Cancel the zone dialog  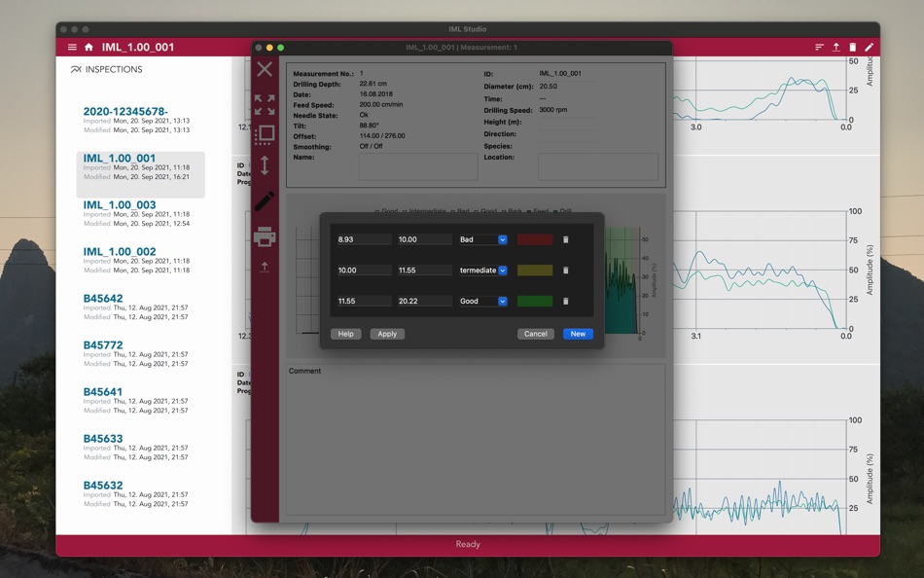(x=536, y=334)
